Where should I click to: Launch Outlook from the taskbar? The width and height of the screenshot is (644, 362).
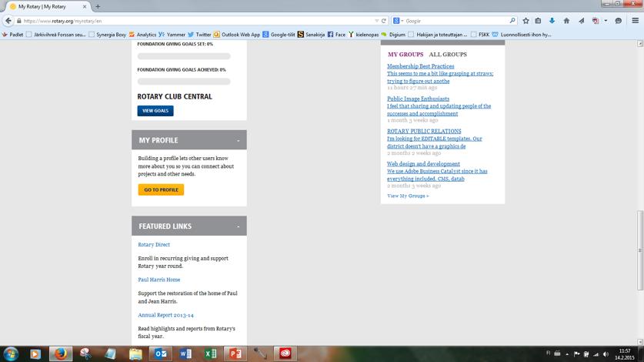pos(160,354)
